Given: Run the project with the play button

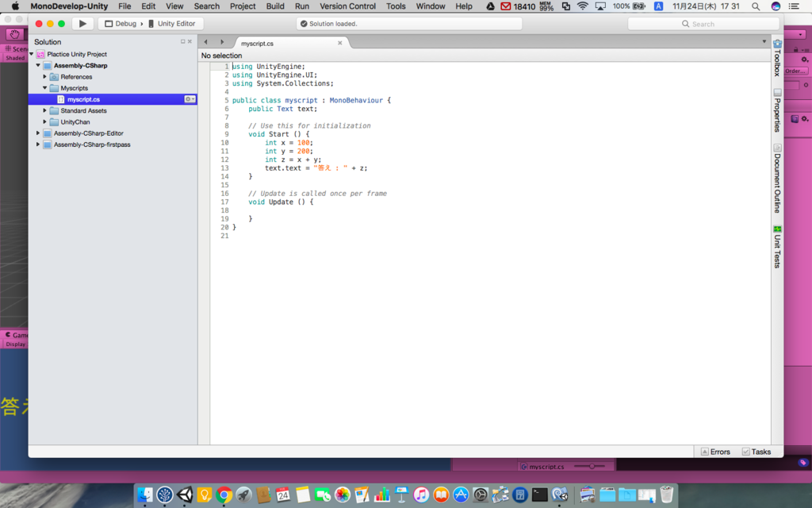Looking at the screenshot, I should [82, 23].
